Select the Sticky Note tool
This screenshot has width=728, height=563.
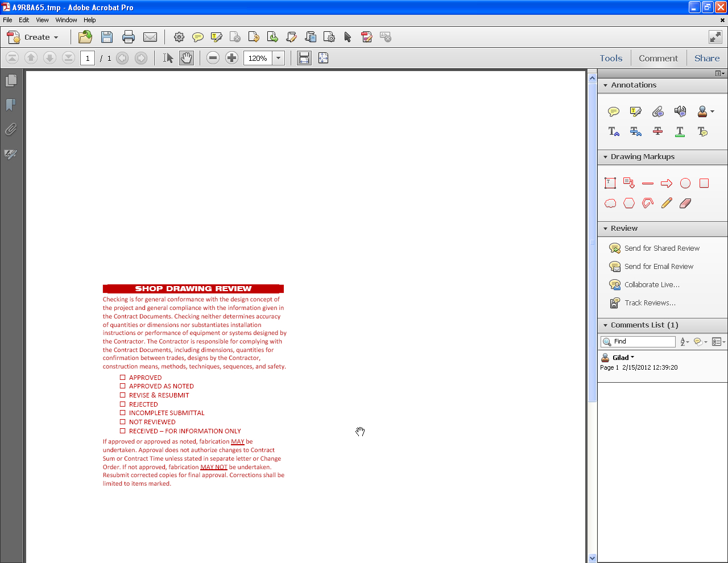(x=613, y=111)
